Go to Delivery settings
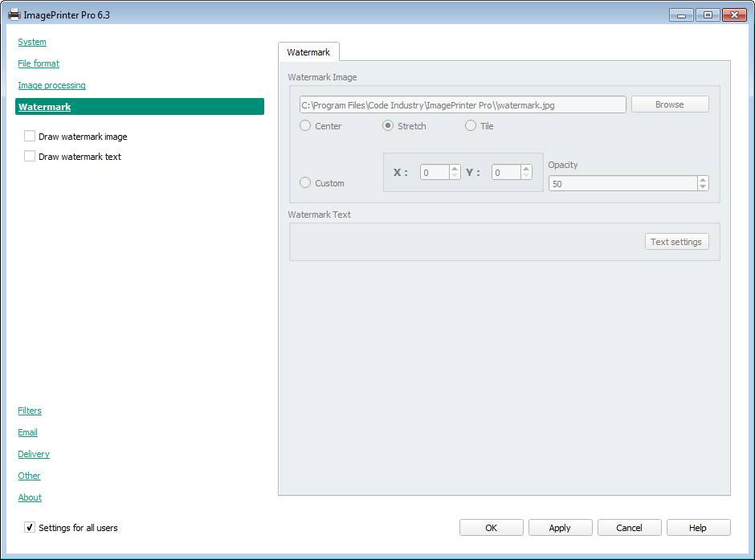Viewport: 755px width, 560px height. (34, 454)
